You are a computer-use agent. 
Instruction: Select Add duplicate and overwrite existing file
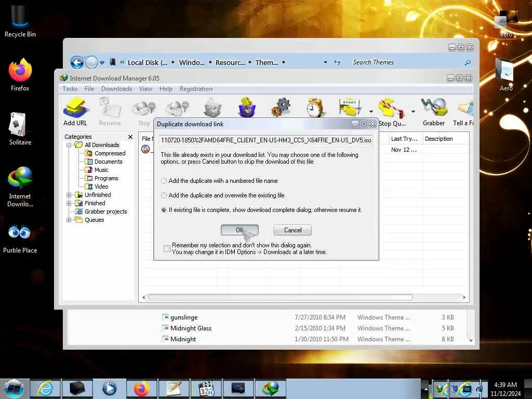click(x=164, y=195)
